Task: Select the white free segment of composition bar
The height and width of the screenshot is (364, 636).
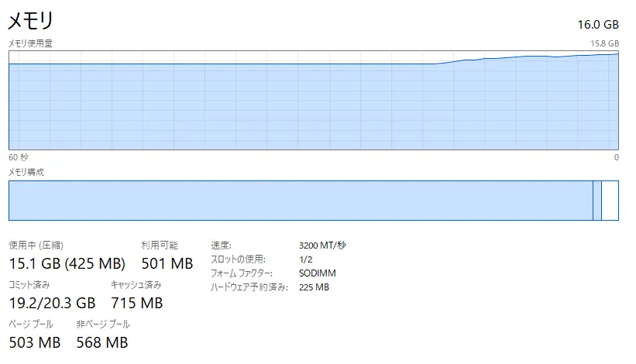Action: click(x=610, y=201)
